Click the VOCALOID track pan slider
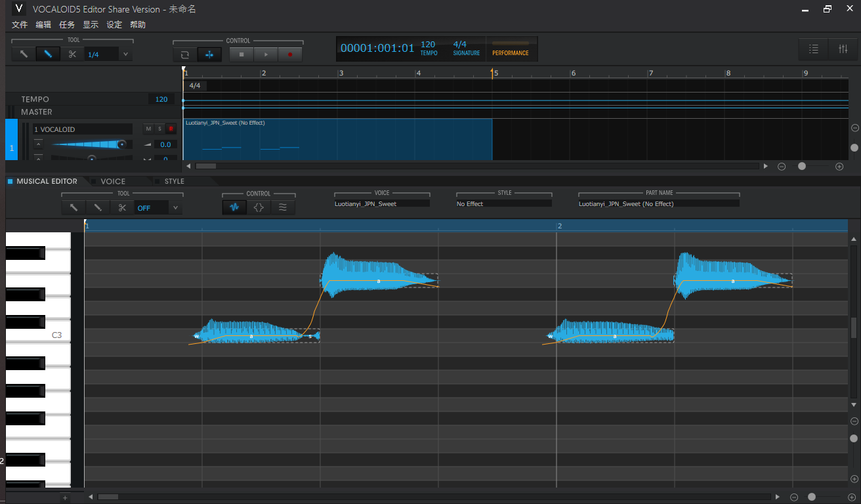The image size is (861, 504). click(91, 158)
